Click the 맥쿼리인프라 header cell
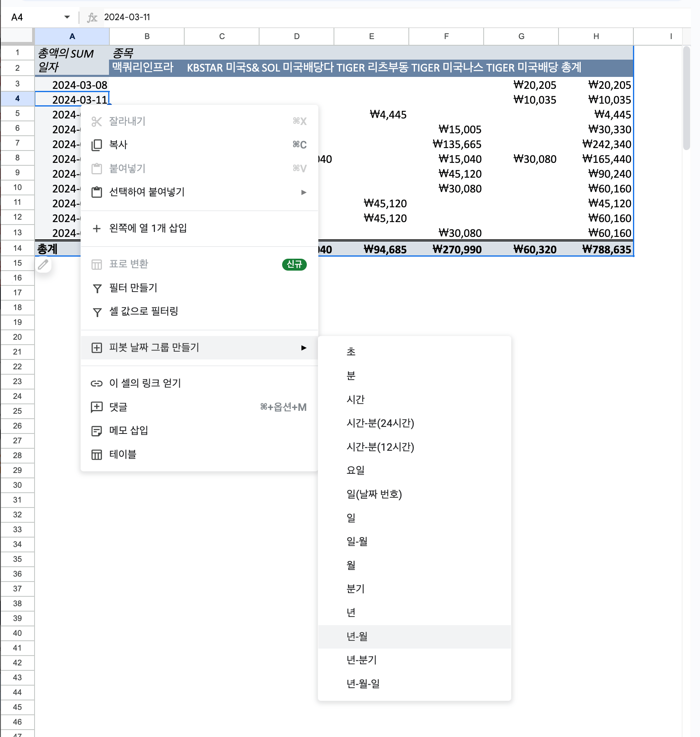This screenshot has height=737, width=700. coord(147,67)
